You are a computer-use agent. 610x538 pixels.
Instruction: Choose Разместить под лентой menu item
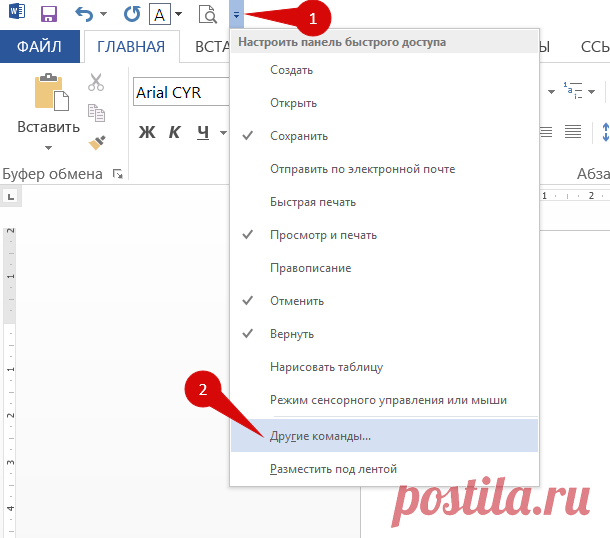click(384, 469)
